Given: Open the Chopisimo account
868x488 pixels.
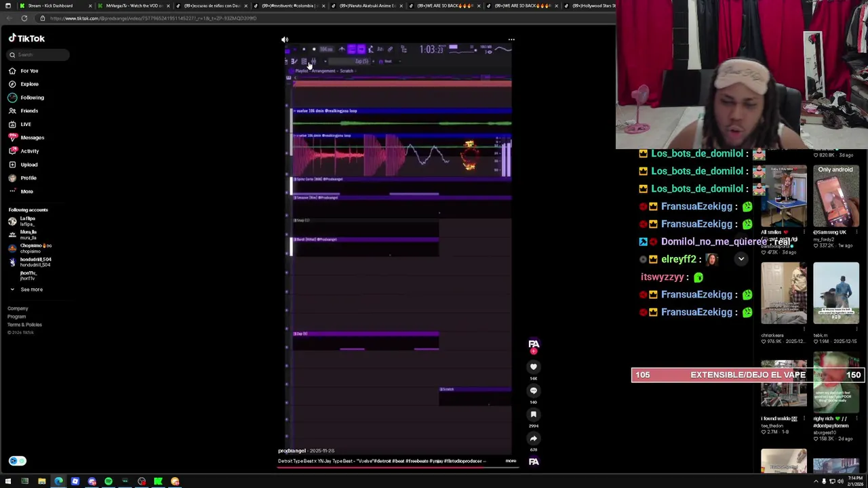Looking at the screenshot, I should [x=28, y=248].
